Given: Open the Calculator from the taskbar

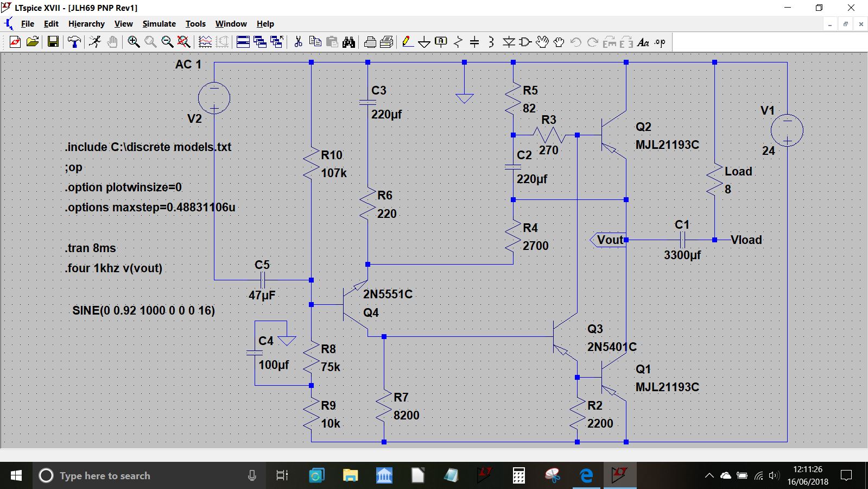Looking at the screenshot, I should [519, 475].
